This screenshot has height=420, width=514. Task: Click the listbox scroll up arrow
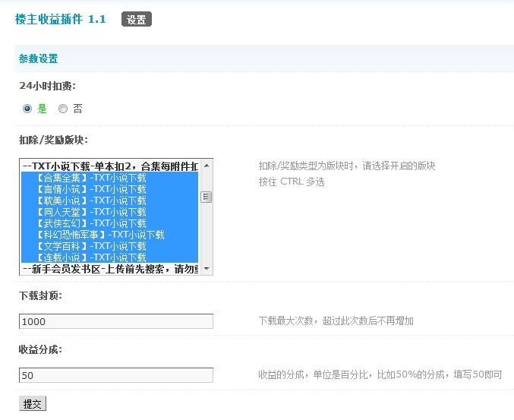click(207, 166)
